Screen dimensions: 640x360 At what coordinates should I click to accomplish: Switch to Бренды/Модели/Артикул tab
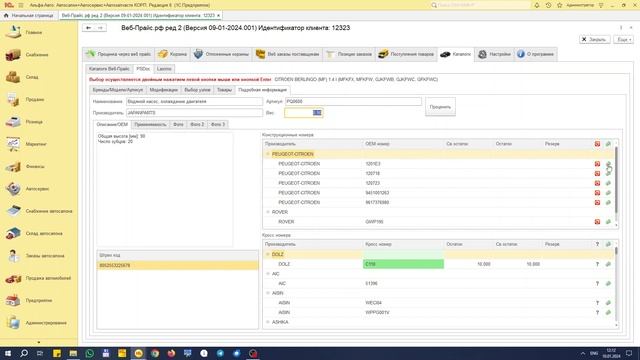click(x=118, y=90)
